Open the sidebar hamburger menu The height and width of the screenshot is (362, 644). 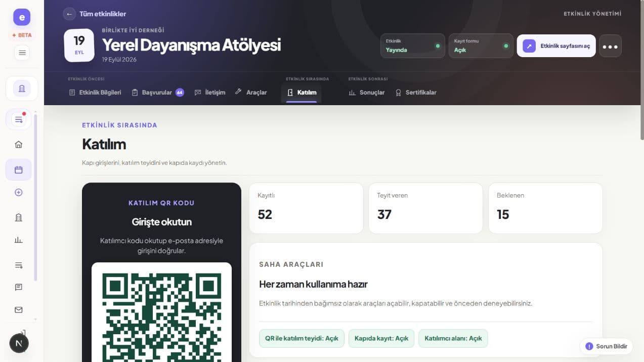(22, 53)
